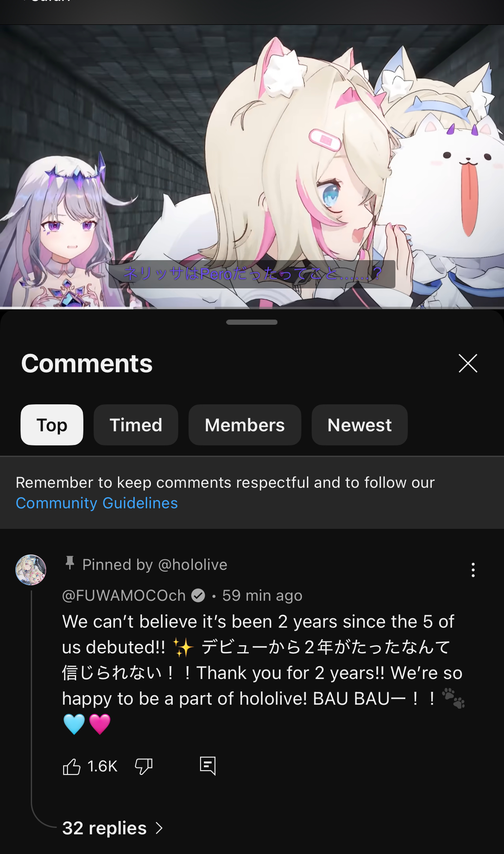Switch to Timed comments filter
504x854 pixels.
[136, 425]
